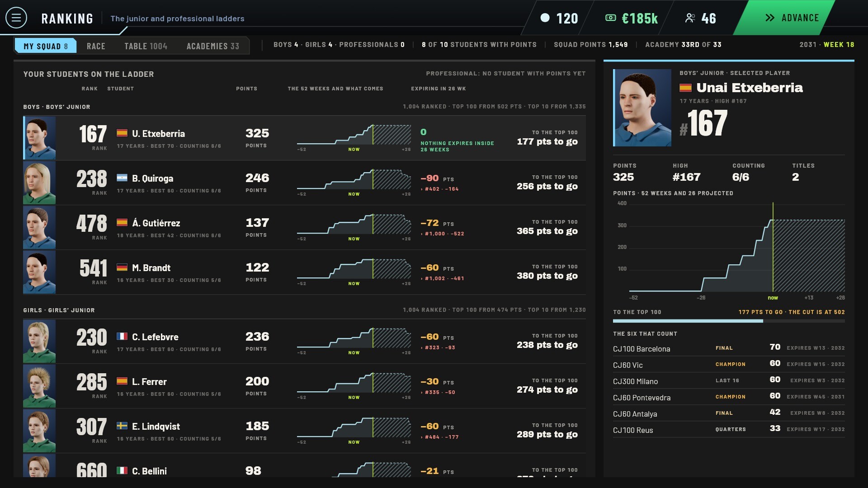868x488 pixels.
Task: Click the CJ60 Vic result row
Action: pos(729,364)
